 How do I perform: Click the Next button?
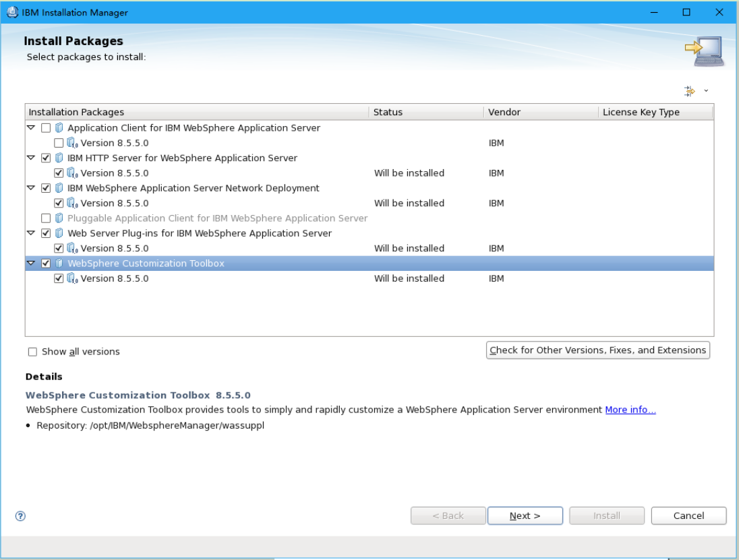point(525,516)
